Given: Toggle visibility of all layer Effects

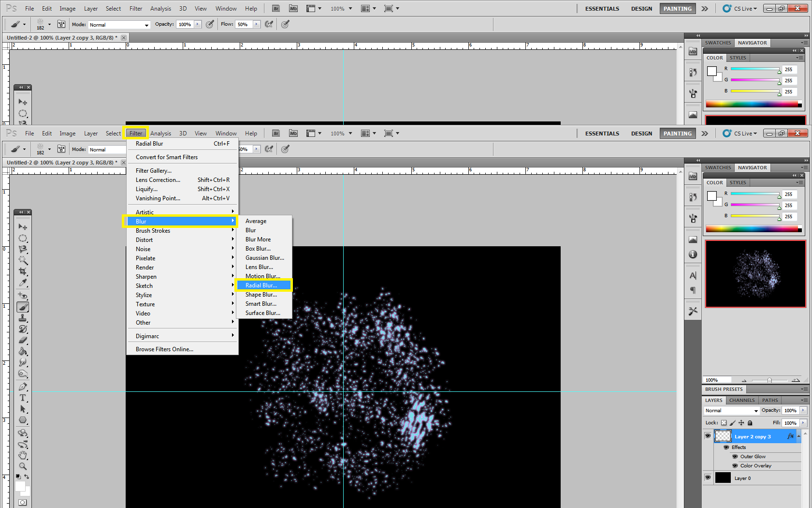Looking at the screenshot, I should pos(726,448).
